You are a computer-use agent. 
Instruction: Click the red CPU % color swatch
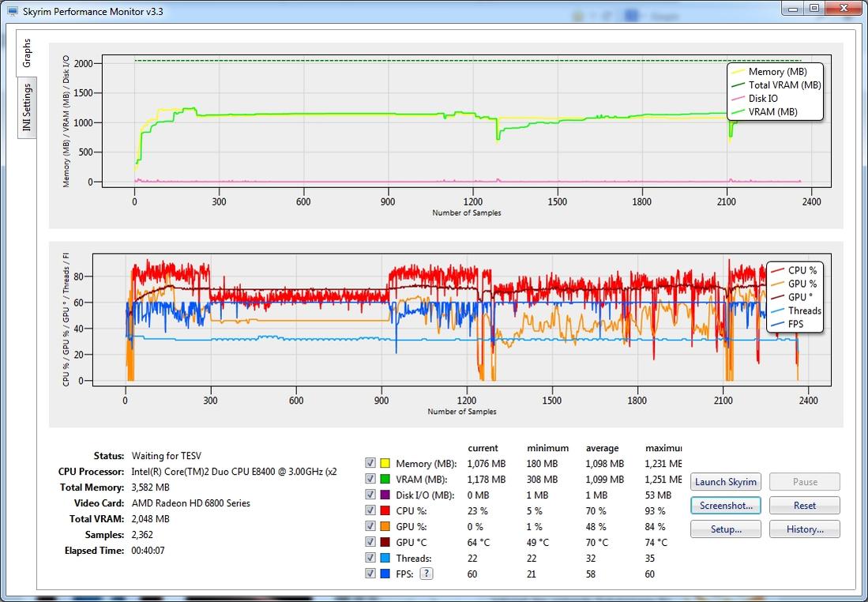tap(385, 511)
